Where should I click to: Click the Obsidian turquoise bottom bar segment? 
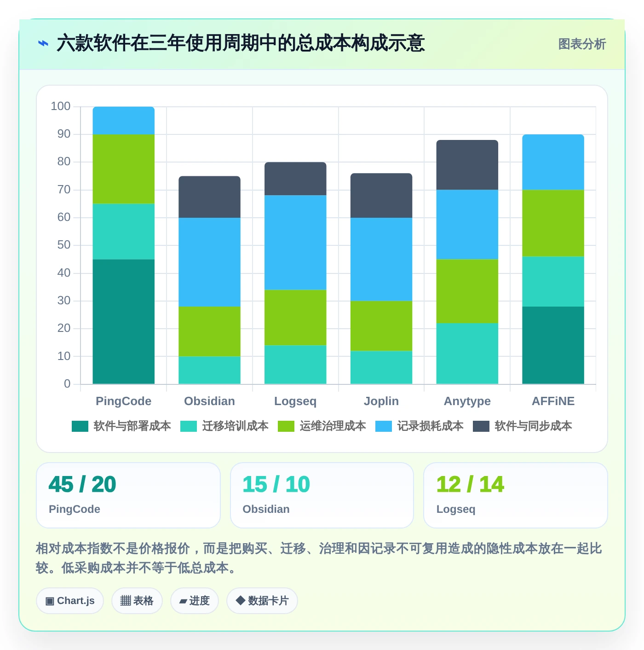click(x=210, y=370)
